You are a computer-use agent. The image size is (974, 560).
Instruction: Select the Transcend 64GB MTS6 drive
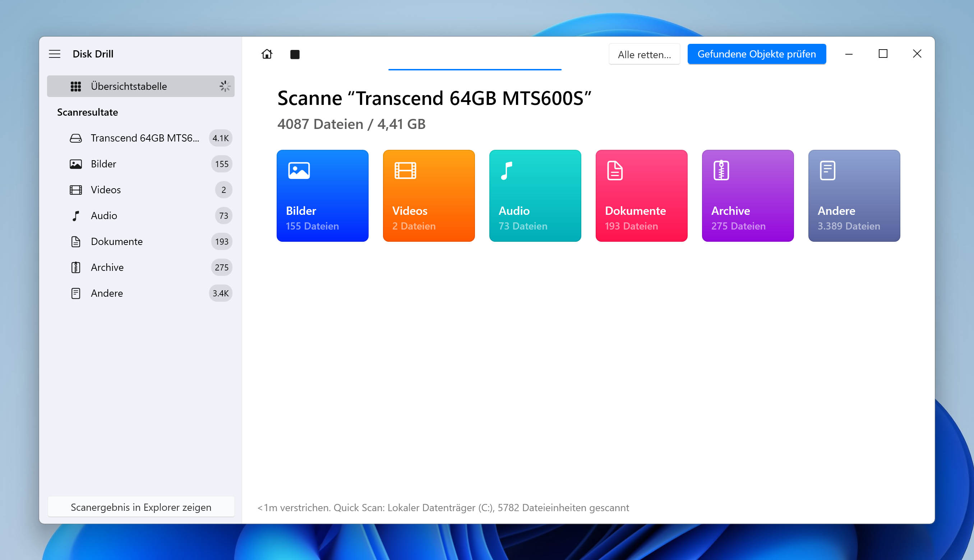click(x=144, y=138)
